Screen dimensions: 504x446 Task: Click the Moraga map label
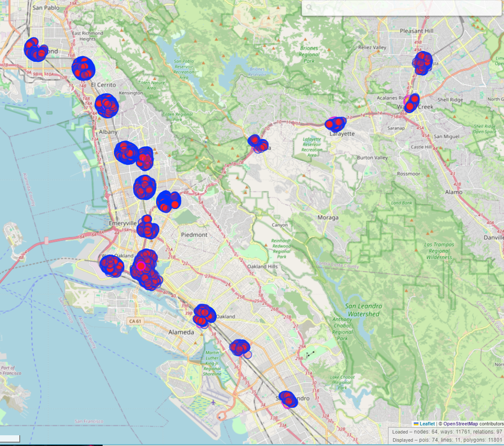328,218
